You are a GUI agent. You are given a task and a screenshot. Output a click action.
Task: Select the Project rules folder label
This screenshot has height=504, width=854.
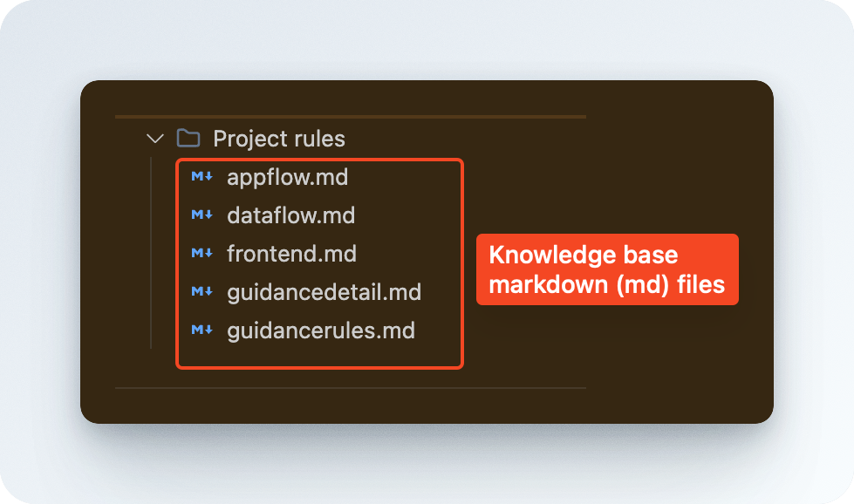pyautogui.click(x=279, y=139)
